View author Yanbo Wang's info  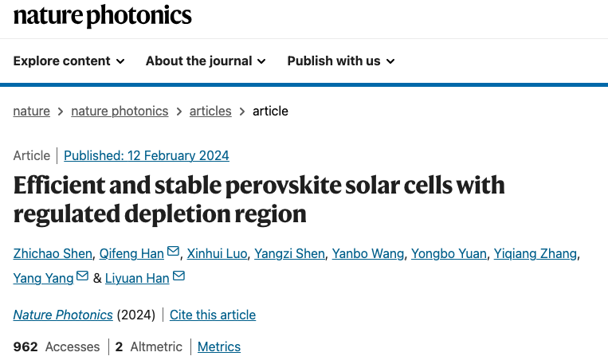[368, 253]
